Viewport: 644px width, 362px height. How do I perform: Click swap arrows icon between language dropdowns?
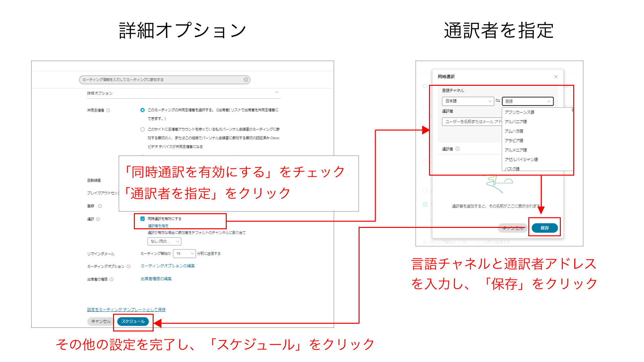click(498, 101)
